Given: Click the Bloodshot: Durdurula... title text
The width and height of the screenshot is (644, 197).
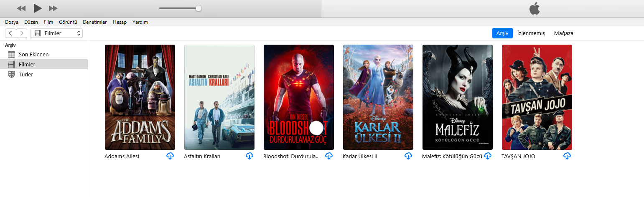Looking at the screenshot, I should pos(292,157).
